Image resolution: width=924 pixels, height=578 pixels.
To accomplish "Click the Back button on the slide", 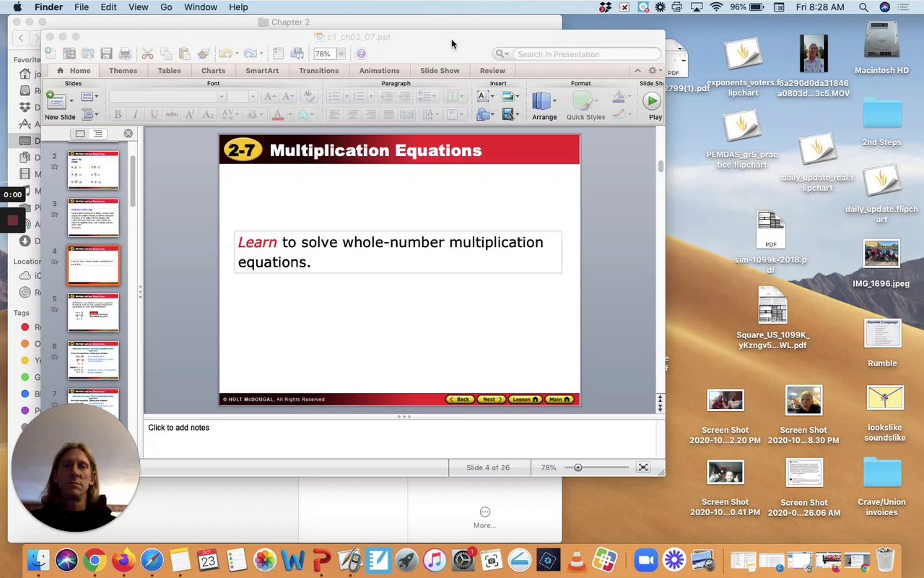I will (460, 400).
